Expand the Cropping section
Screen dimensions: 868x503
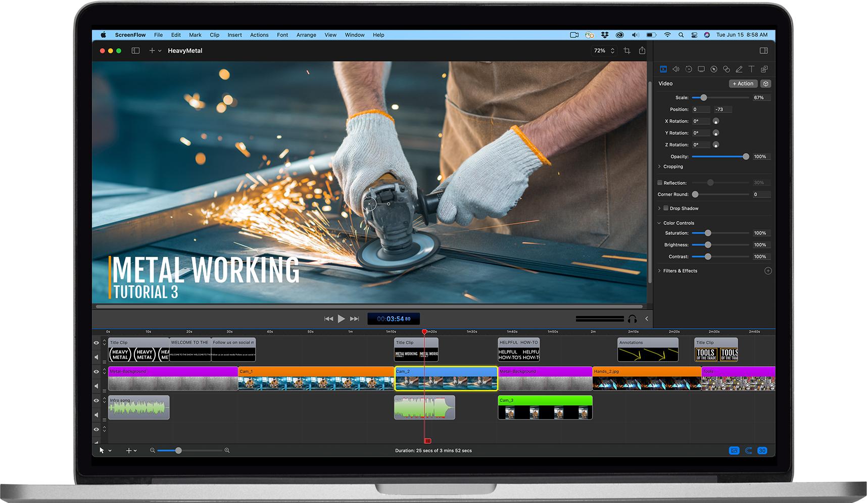tap(670, 167)
